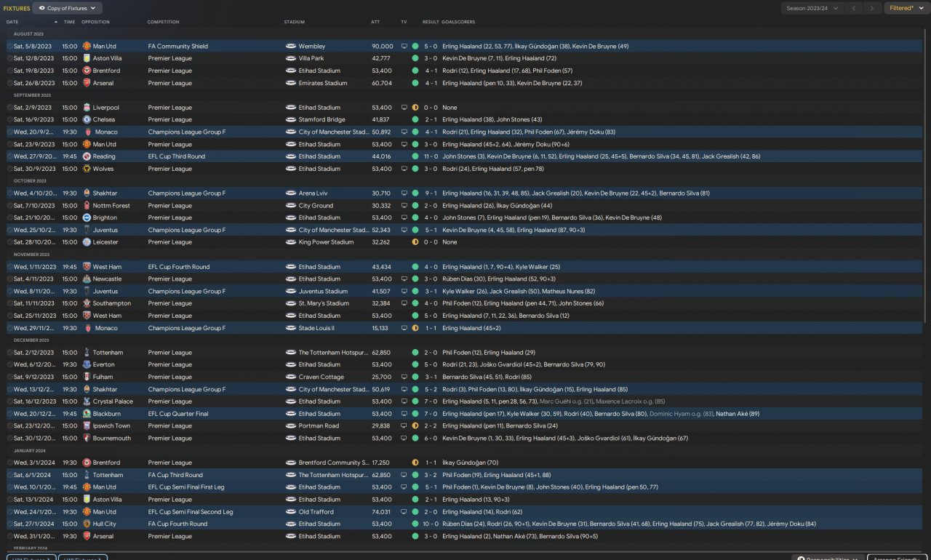This screenshot has width=931, height=560.
Task: Expand the Filtered dropdown
Action: (906, 9)
